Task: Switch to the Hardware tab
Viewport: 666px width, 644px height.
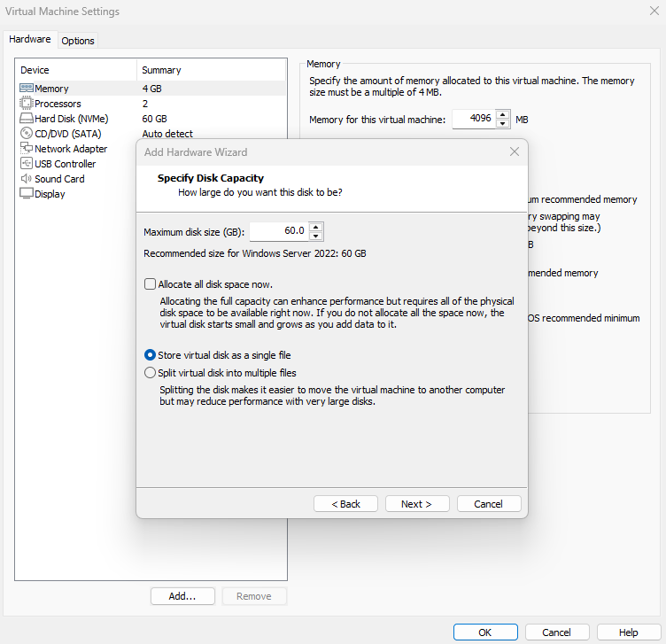Action: point(30,39)
